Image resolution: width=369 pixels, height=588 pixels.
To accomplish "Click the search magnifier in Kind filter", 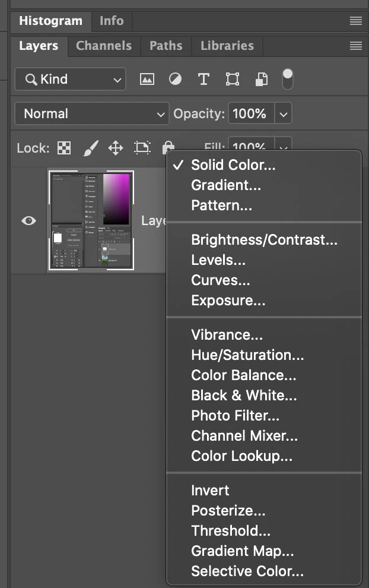I will 31,80.
